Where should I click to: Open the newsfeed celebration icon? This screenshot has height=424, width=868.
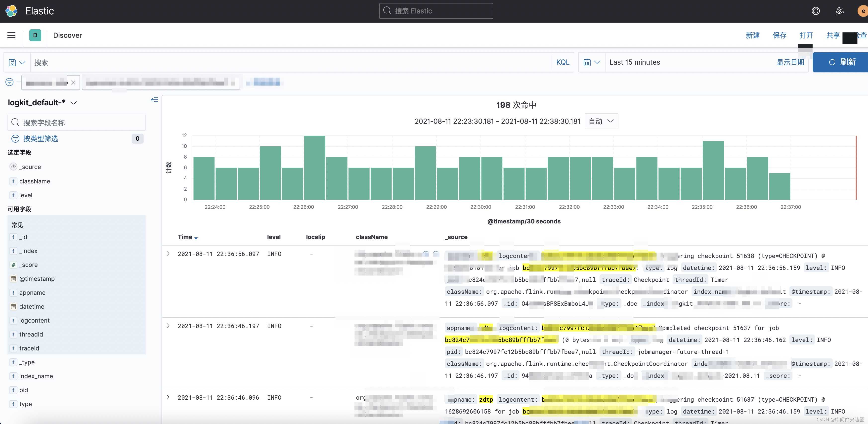tap(840, 11)
